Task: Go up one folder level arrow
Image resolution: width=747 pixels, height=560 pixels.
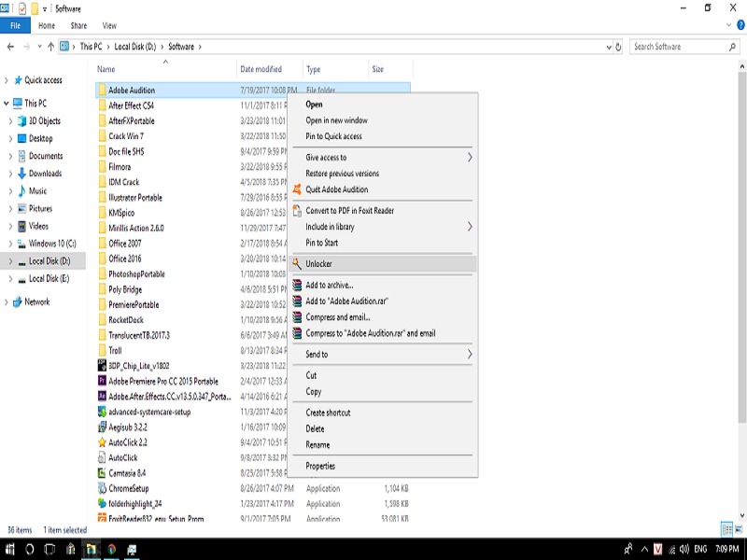Action: (x=51, y=47)
